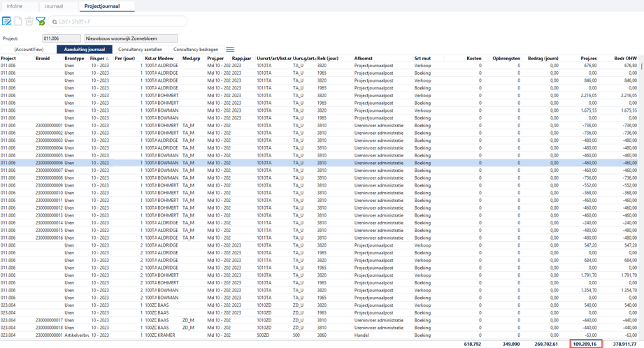The height and width of the screenshot is (348, 644).
Task: Focus the Ctrl+Shift+F search field
Action: pos(117,22)
